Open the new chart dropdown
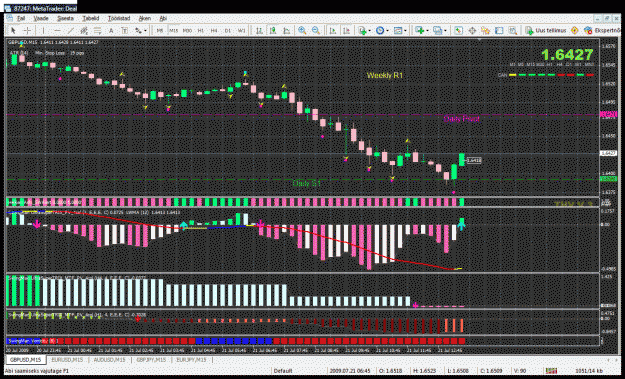 coord(421,30)
